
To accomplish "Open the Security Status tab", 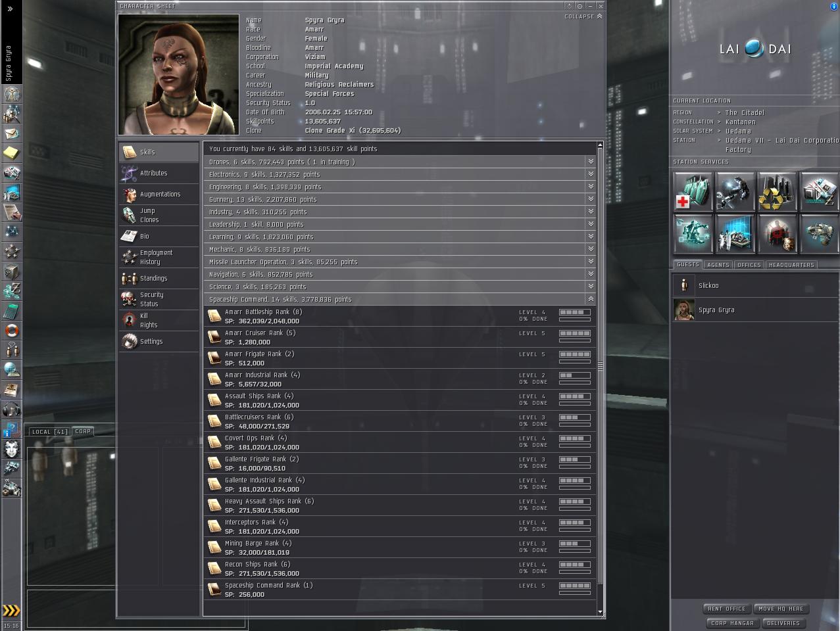I will coord(159,299).
